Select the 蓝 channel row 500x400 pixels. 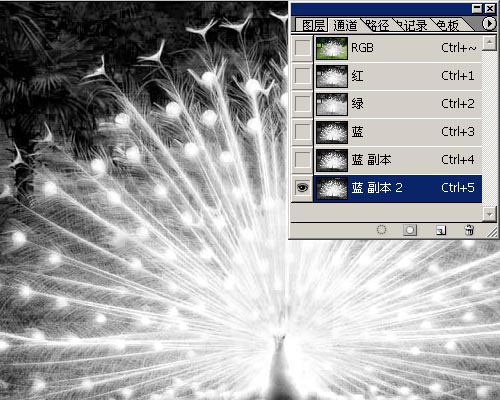(398, 132)
